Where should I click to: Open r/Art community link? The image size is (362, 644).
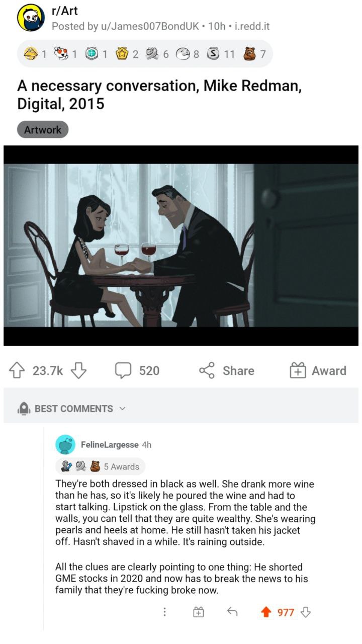(x=65, y=11)
